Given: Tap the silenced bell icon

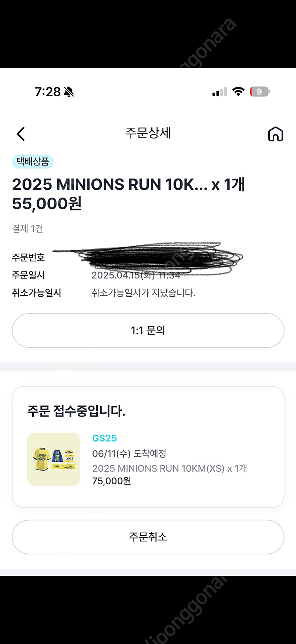Looking at the screenshot, I should [x=69, y=92].
